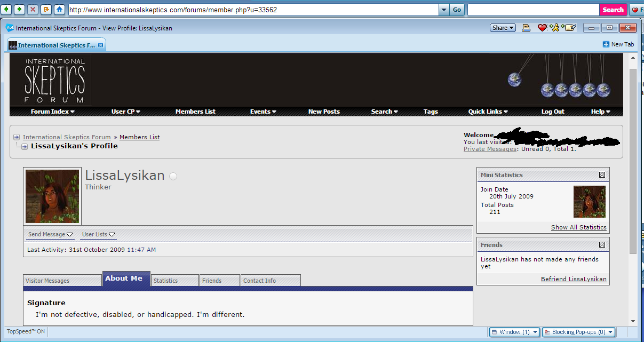Switch to the Friends tab
The image size is (644, 342).
[x=220, y=280]
